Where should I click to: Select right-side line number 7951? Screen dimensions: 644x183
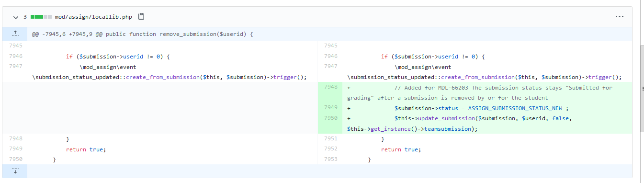[330, 139]
